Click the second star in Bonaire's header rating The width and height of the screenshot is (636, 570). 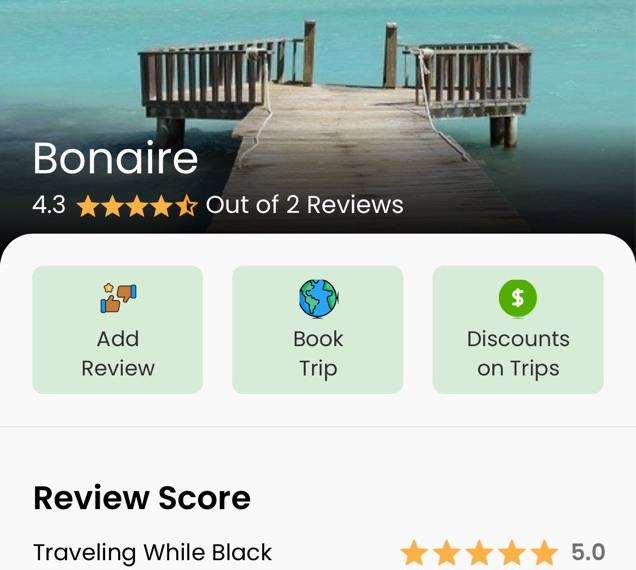click(x=113, y=205)
